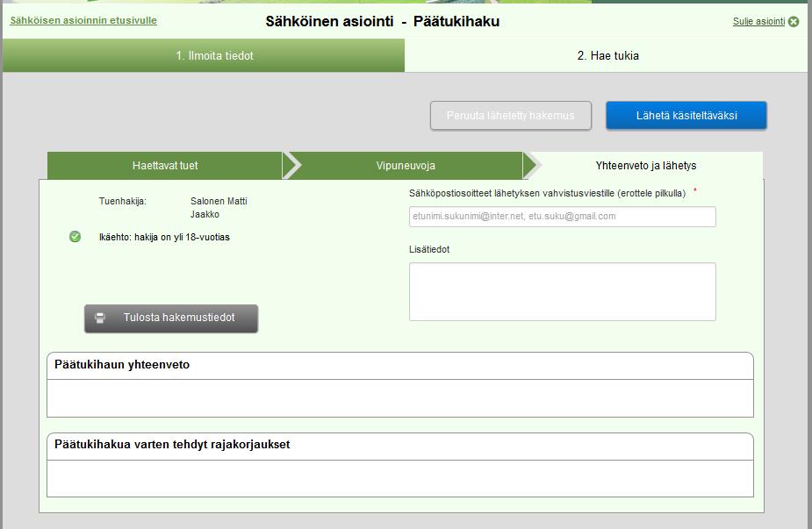Image resolution: width=812 pixels, height=529 pixels.
Task: Open the Vipuneuvoja tab
Action: click(406, 166)
